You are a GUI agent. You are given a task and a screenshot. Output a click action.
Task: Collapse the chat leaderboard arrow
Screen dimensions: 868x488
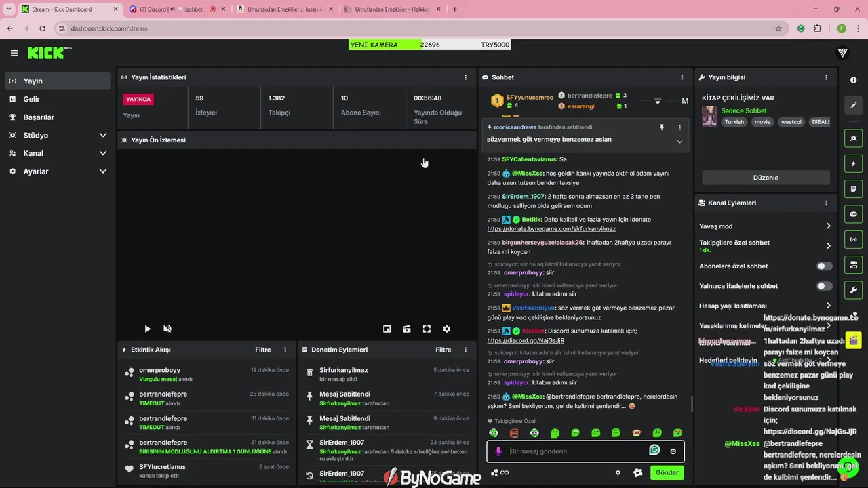[657, 100]
